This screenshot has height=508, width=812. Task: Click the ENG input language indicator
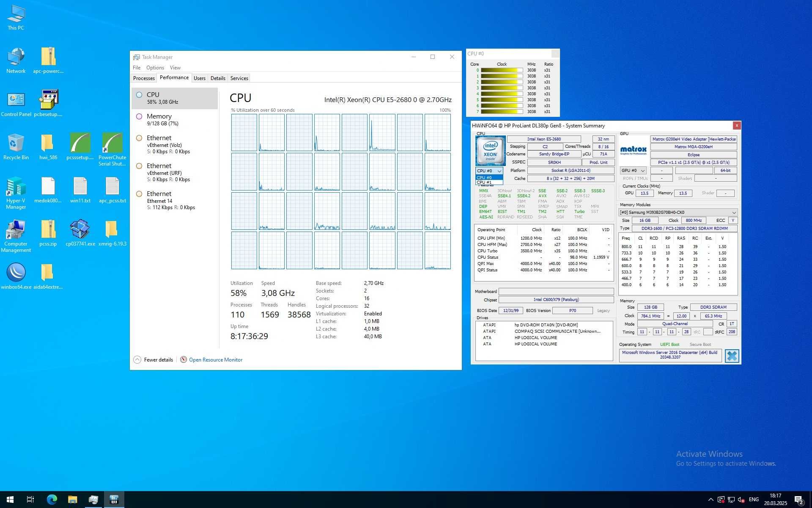[x=754, y=500]
